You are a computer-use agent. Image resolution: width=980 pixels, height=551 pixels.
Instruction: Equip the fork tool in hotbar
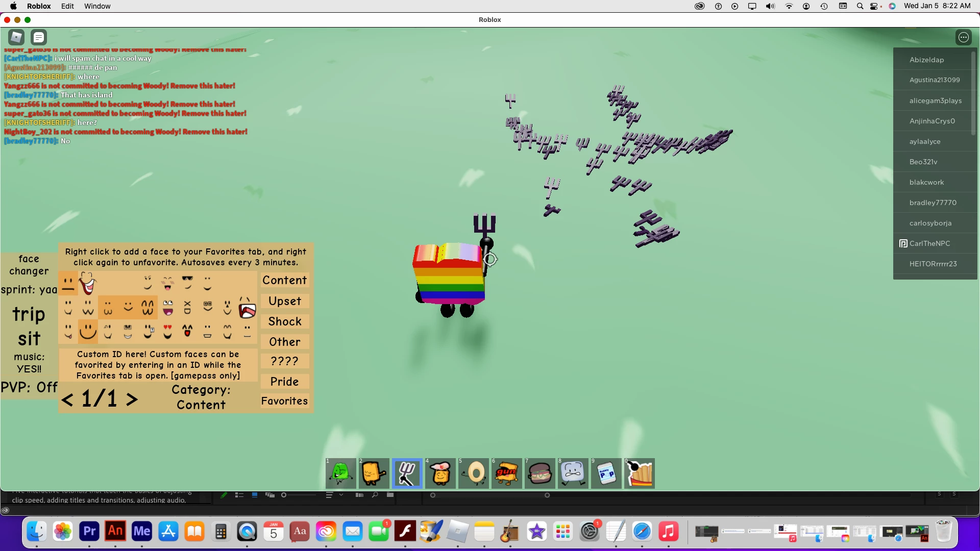tap(407, 473)
